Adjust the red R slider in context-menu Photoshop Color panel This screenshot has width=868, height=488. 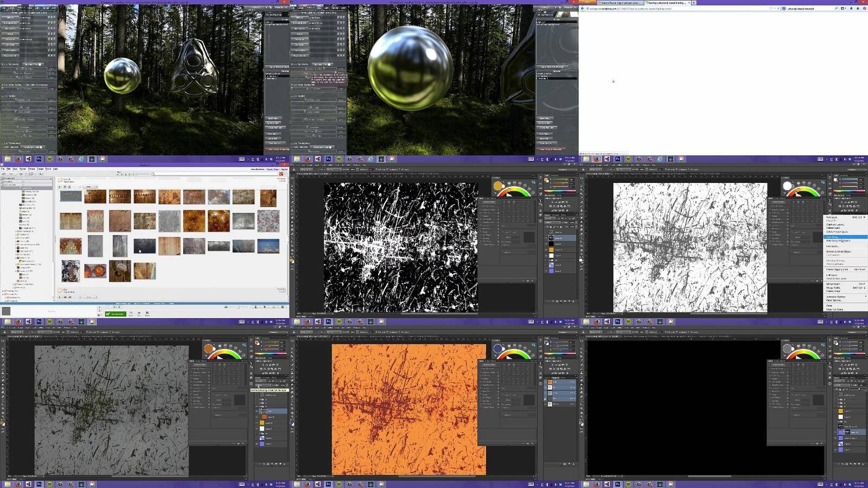tap(849, 179)
